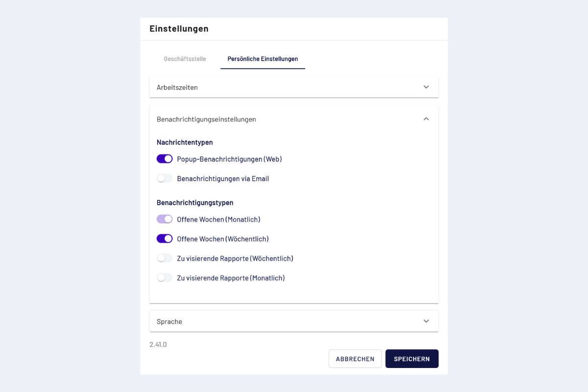
Task: Open the Arbeitszeiten section header
Action: click(177, 87)
